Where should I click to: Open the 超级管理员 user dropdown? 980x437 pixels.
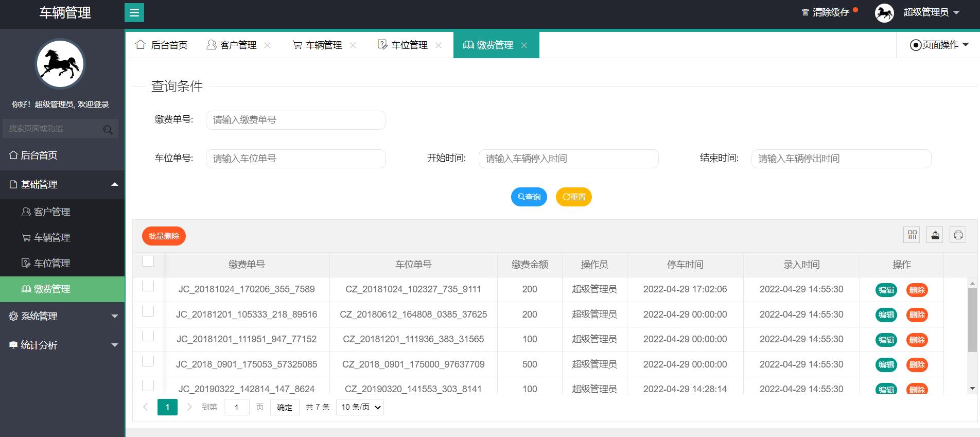(x=932, y=12)
